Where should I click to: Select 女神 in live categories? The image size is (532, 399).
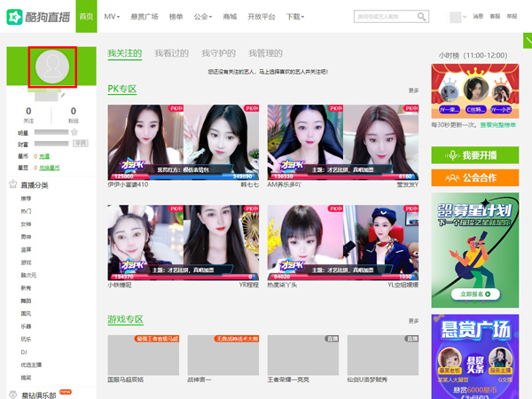click(26, 224)
